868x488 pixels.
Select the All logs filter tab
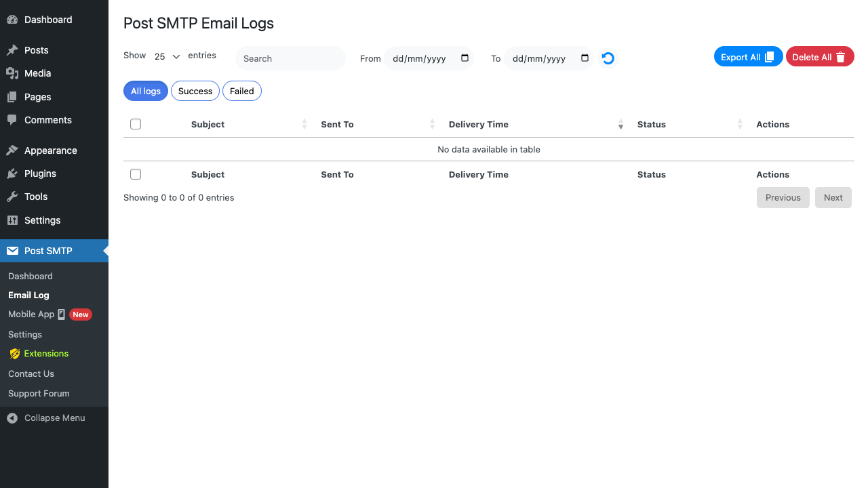146,91
